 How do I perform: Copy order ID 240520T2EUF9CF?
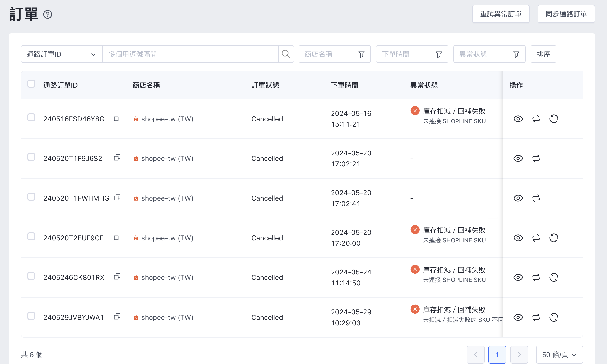tap(117, 237)
